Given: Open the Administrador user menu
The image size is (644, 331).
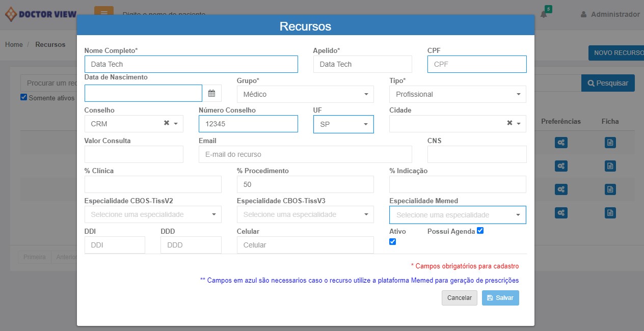Looking at the screenshot, I should click(610, 14).
